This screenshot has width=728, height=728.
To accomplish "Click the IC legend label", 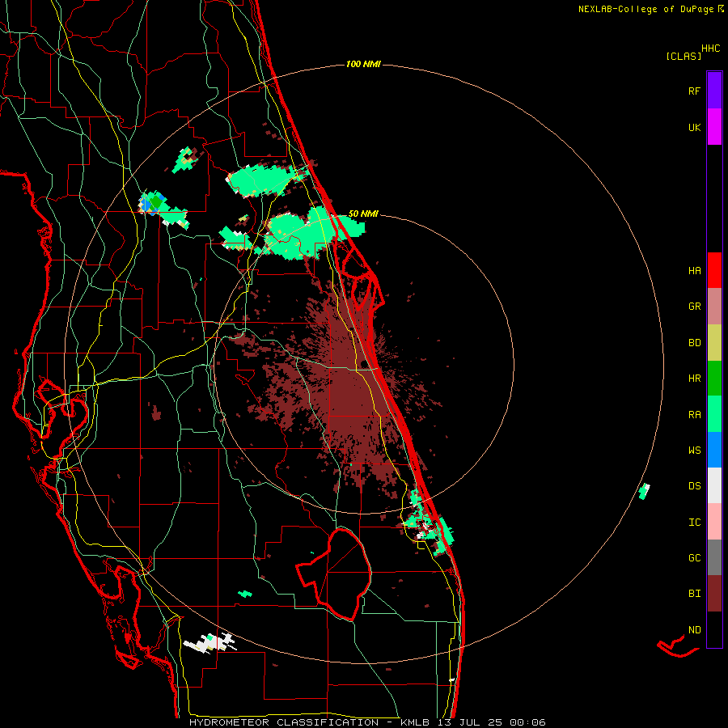I will click(x=694, y=523).
